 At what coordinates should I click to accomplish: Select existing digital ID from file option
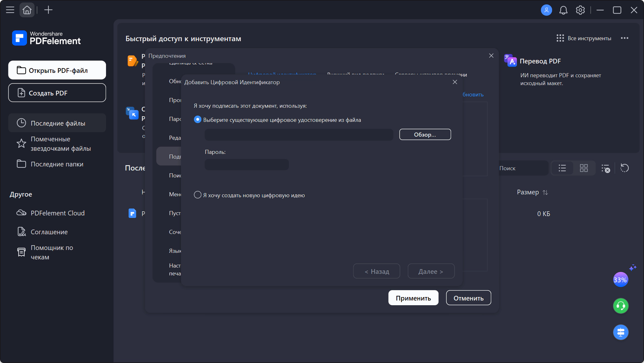pos(278,120)
